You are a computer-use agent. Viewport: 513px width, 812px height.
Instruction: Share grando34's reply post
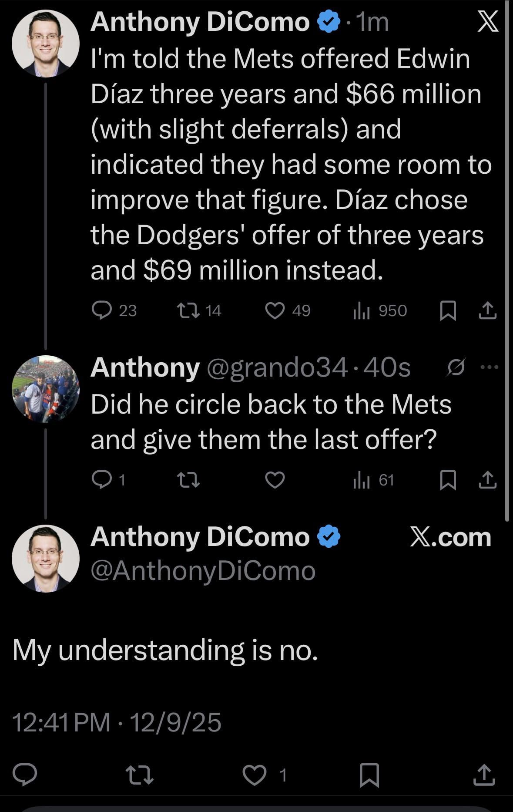click(x=487, y=480)
